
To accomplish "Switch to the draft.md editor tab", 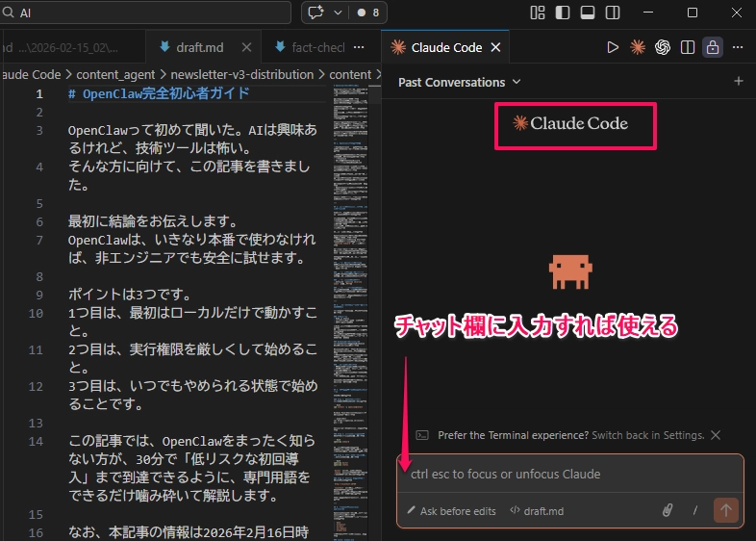I will tap(200, 47).
